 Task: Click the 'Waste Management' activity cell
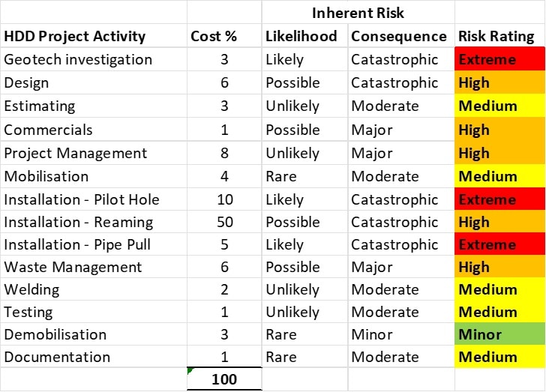tap(73, 267)
